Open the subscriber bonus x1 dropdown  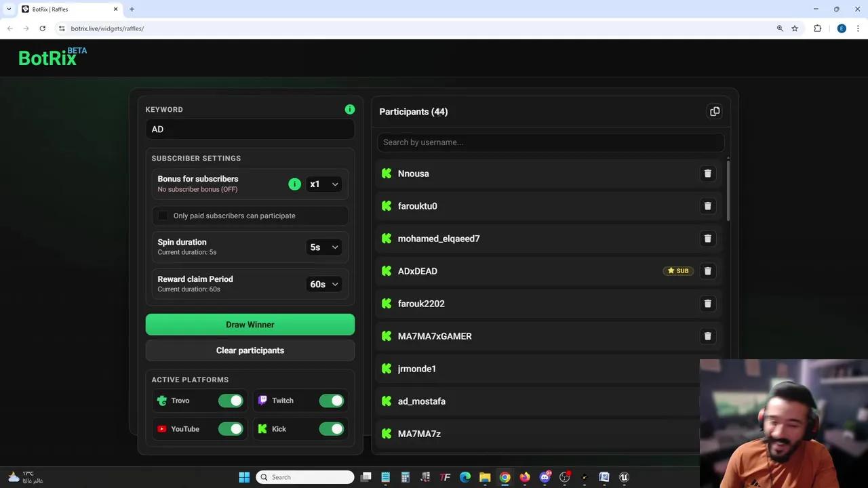[x=323, y=184]
